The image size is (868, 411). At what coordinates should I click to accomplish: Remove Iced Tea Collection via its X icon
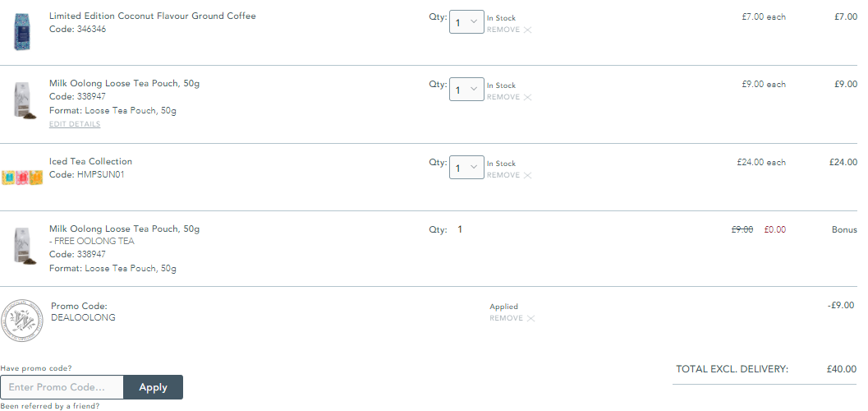click(x=527, y=175)
